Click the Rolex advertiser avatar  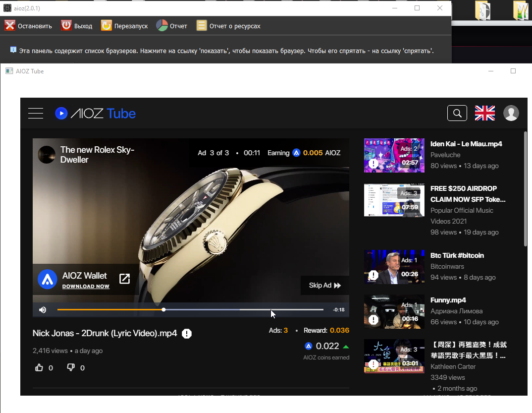coord(47,155)
